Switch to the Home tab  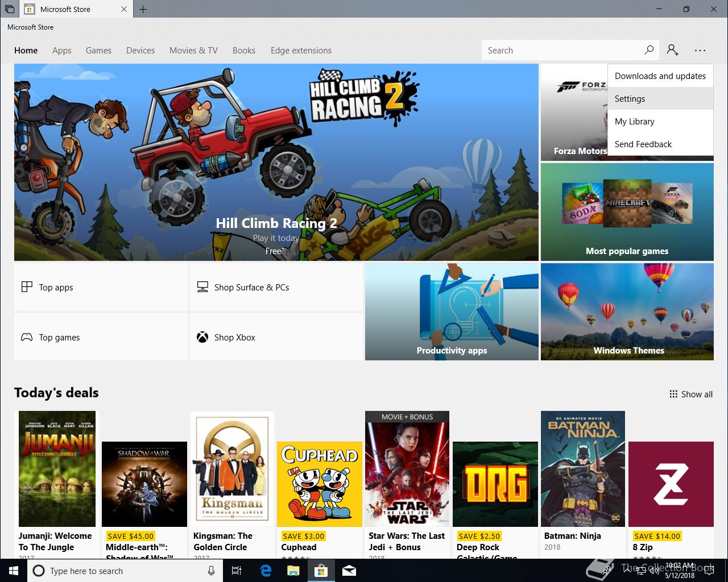[26, 50]
